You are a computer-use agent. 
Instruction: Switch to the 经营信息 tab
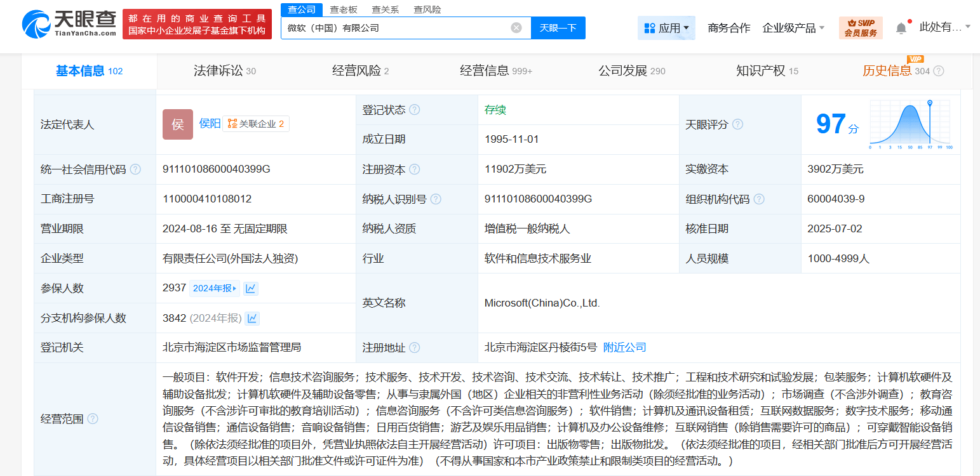496,71
